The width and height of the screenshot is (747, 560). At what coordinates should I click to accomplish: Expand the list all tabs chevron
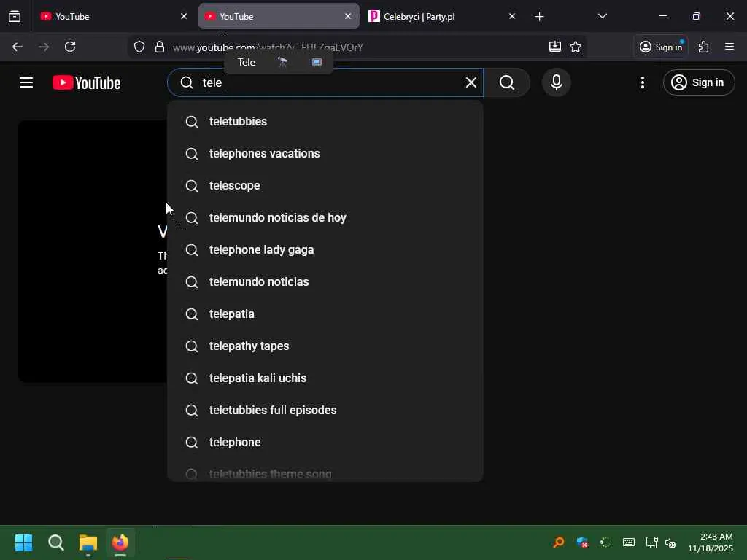tap(602, 16)
